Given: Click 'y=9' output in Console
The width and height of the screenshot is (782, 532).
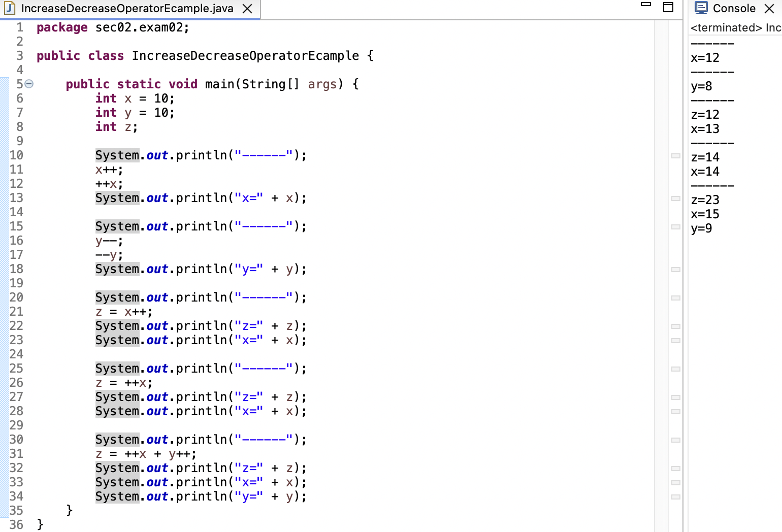Looking at the screenshot, I should pyautogui.click(x=701, y=229).
